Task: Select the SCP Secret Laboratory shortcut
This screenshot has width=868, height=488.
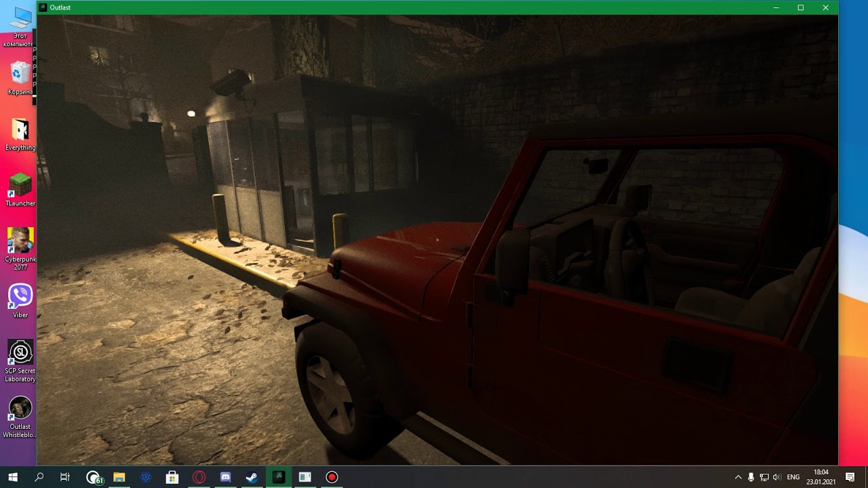Action: point(20,361)
